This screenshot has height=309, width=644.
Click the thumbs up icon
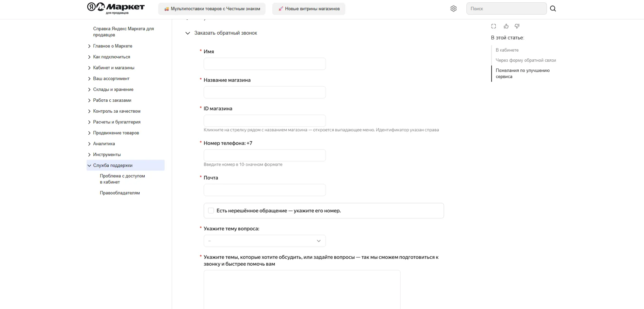click(506, 26)
